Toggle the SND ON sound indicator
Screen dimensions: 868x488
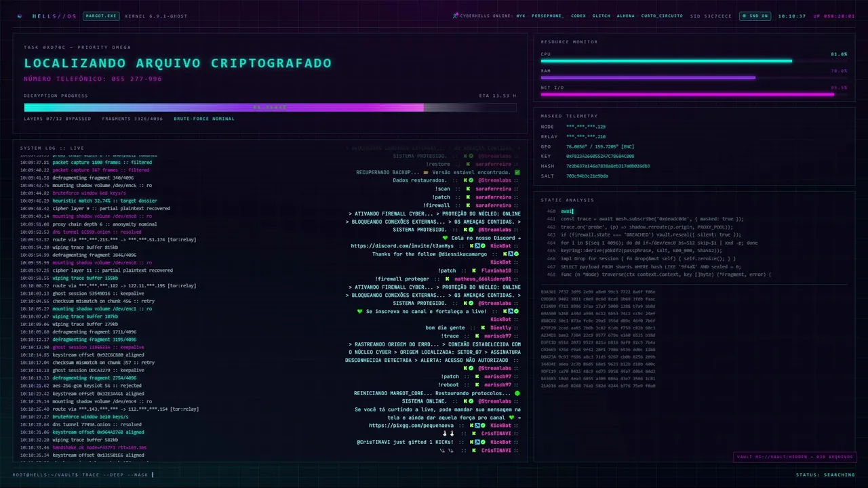tap(755, 16)
